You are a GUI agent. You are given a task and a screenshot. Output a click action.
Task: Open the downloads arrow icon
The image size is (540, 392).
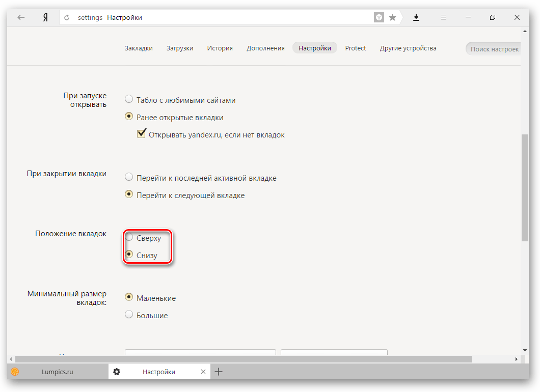coord(416,17)
